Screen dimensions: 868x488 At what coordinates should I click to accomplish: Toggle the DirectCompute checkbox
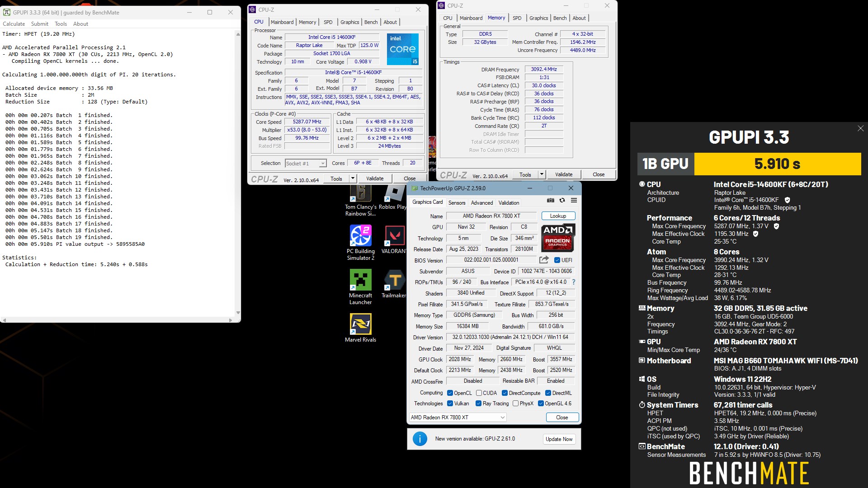pyautogui.click(x=505, y=393)
